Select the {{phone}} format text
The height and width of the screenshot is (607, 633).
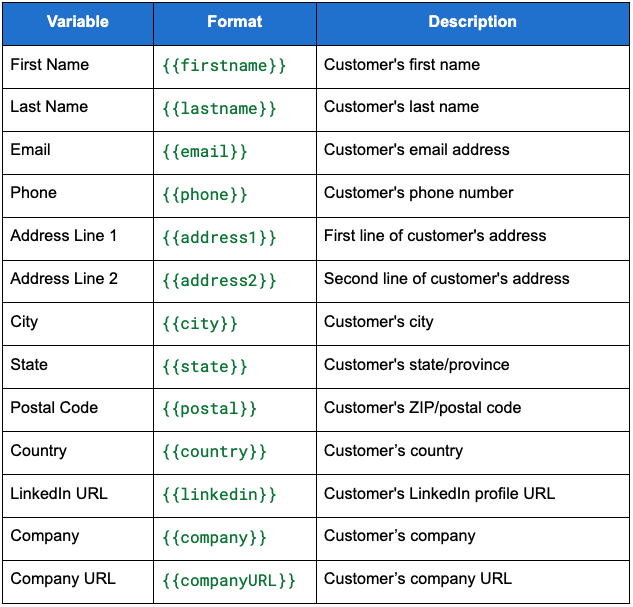pos(205,195)
